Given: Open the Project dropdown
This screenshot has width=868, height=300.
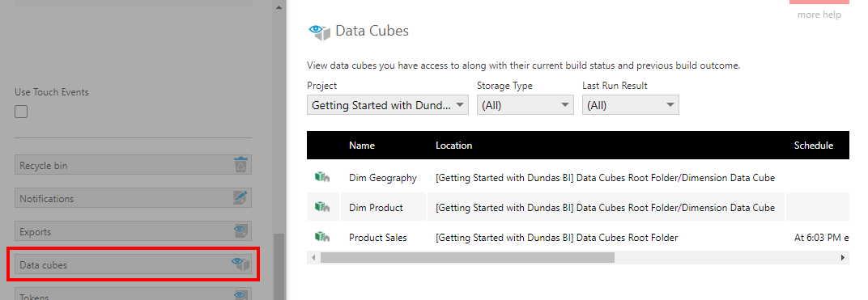Looking at the screenshot, I should click(x=388, y=105).
